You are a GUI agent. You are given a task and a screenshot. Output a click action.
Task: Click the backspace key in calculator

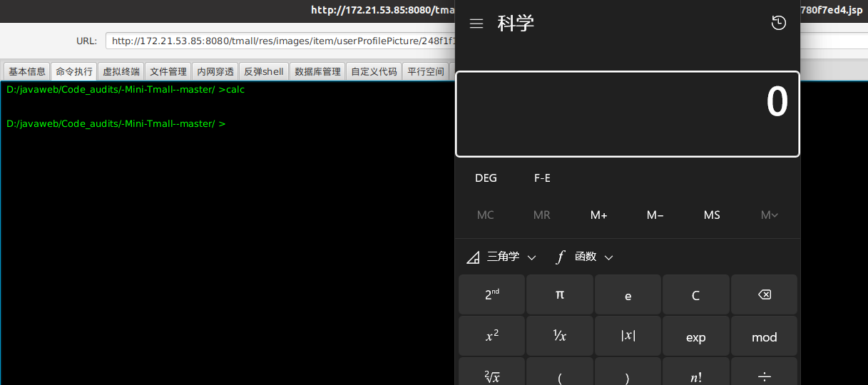tap(764, 294)
